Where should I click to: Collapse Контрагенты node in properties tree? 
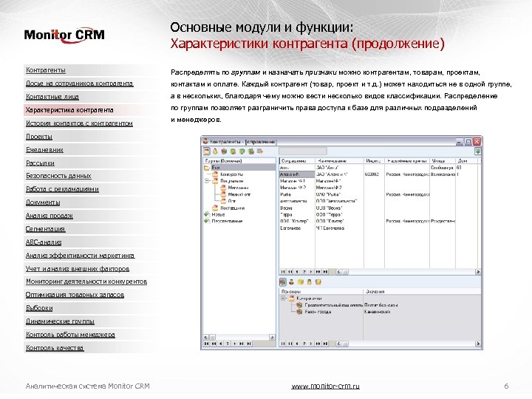click(x=283, y=299)
